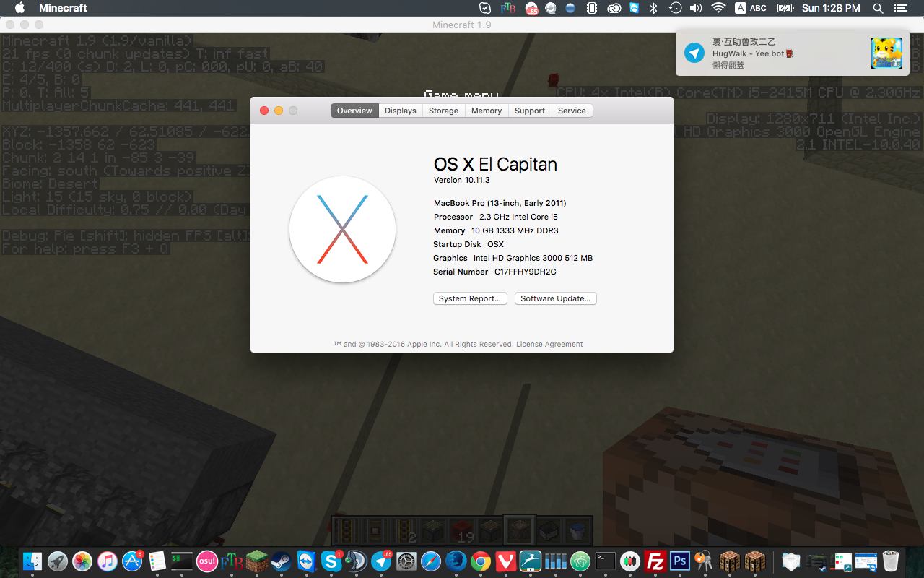Open Keychain Access from the Dock
The width and height of the screenshot is (924, 578).
coord(704,561)
